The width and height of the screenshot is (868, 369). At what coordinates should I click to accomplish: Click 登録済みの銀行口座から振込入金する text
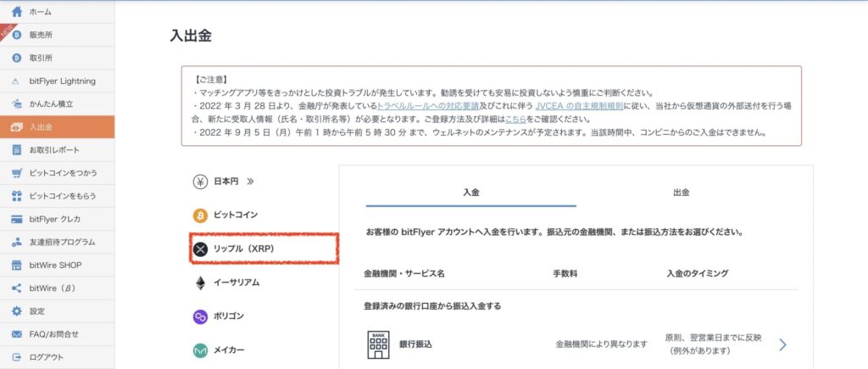tap(432, 306)
